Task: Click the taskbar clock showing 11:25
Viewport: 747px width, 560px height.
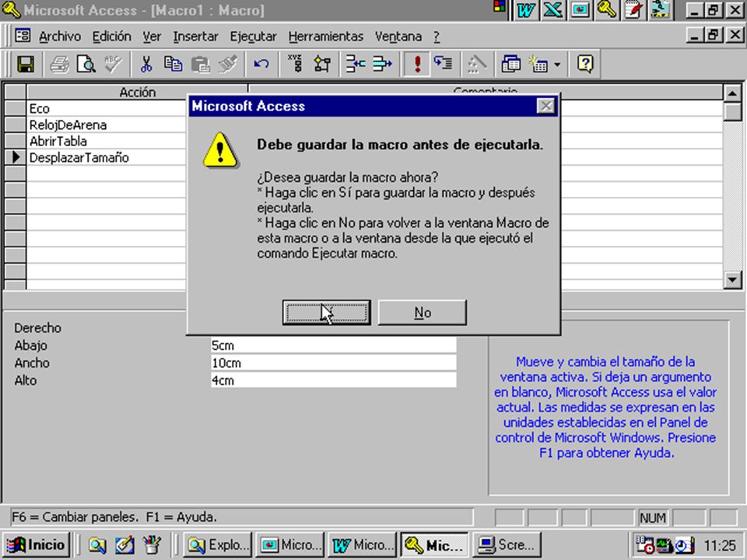Action: coord(719,545)
